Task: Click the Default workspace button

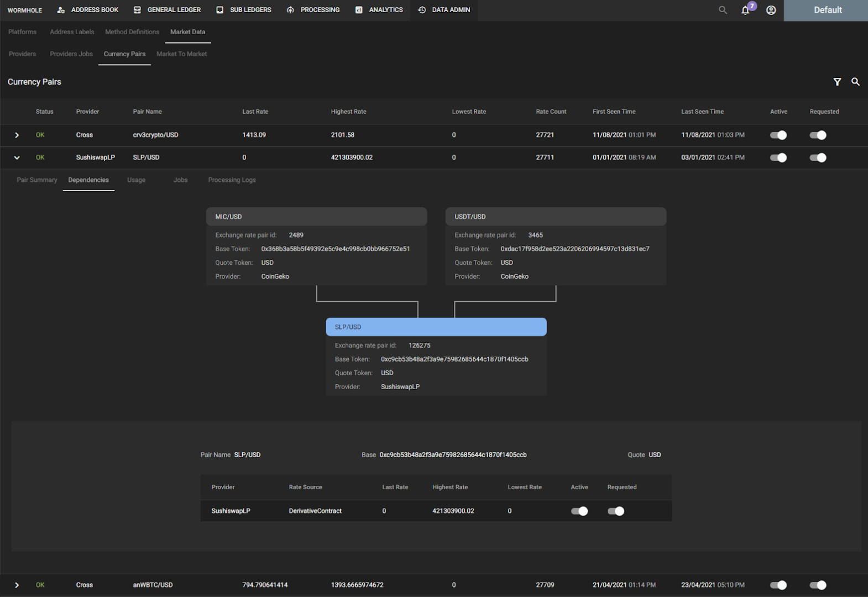Action: (x=826, y=11)
